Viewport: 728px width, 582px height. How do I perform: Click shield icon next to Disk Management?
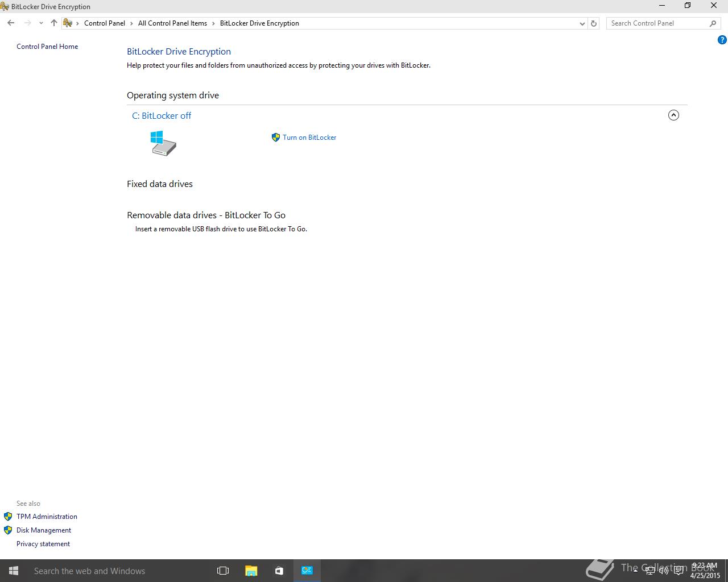(8, 530)
